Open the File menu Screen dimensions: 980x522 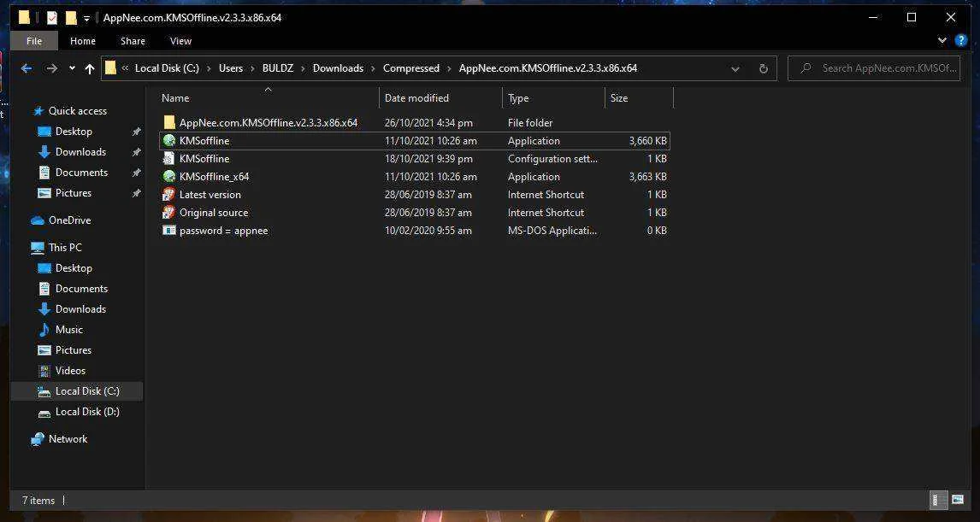click(34, 41)
